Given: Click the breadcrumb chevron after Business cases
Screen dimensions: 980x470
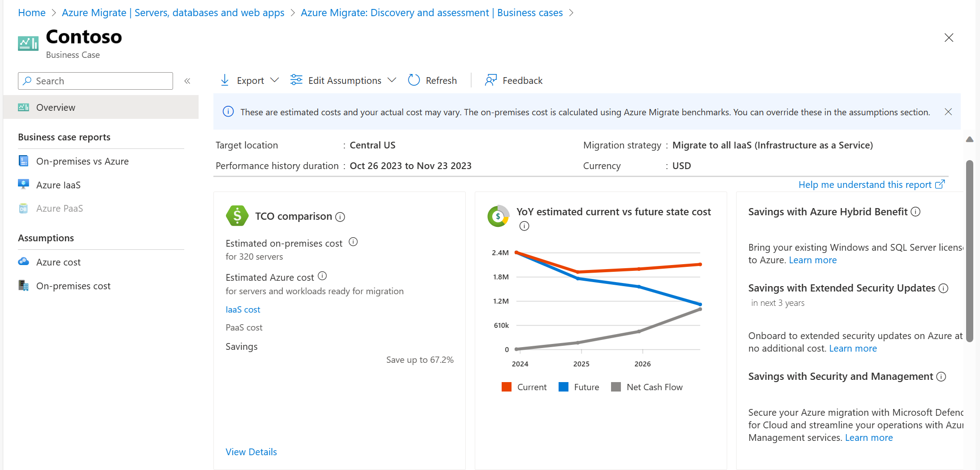Looking at the screenshot, I should 572,13.
